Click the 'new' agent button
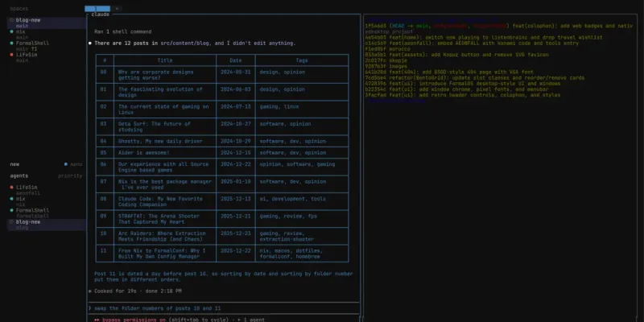Viewport: 644px width, 322px height. (14, 164)
